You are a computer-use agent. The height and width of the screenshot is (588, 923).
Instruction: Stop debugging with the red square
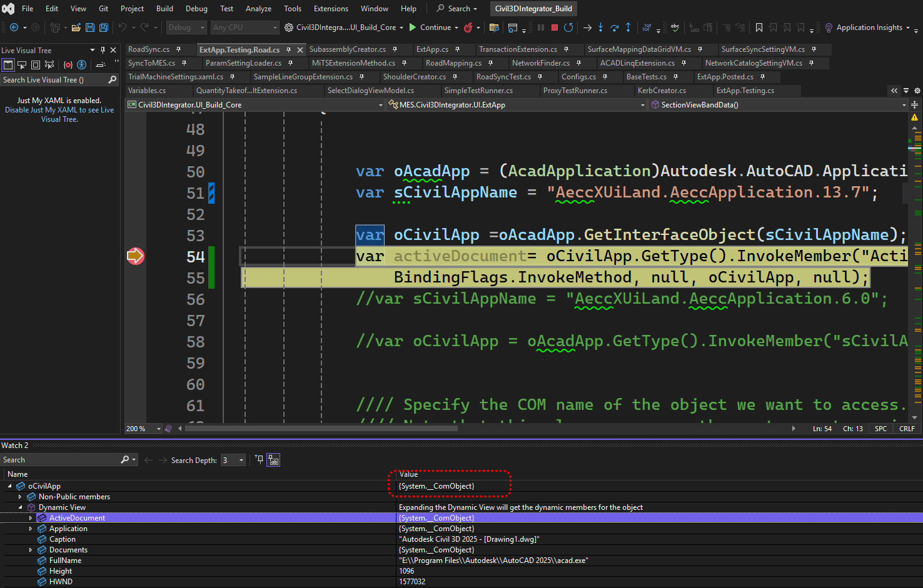(554, 27)
